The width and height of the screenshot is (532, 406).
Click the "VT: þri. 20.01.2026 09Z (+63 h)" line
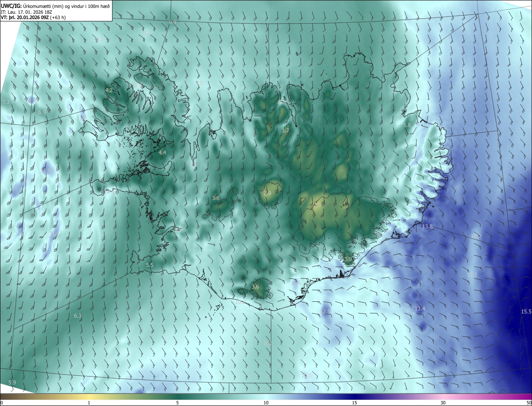click(x=33, y=17)
